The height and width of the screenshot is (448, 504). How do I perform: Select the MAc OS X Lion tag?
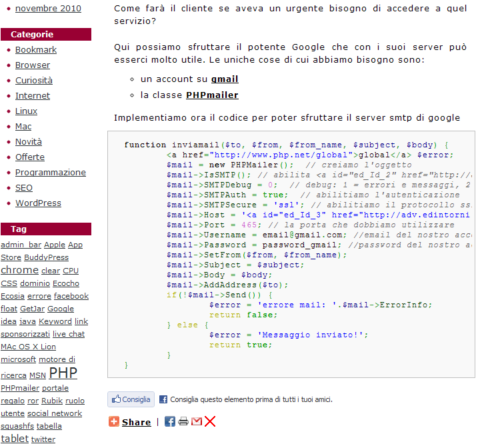click(28, 347)
